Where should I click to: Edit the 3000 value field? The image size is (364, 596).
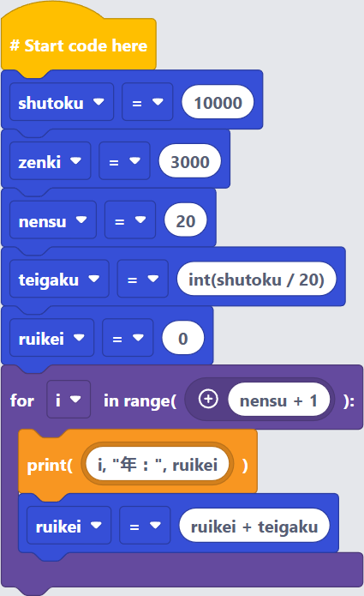[190, 161]
